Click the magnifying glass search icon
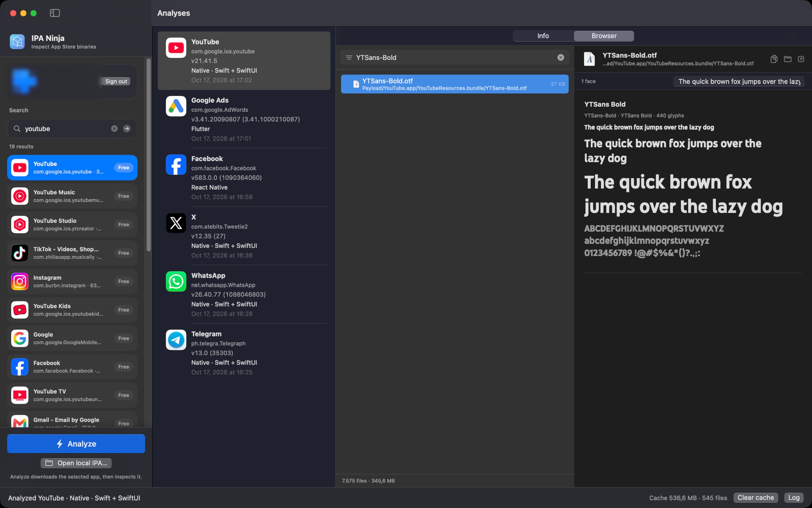Screen dimensions: 812x508 (x=17, y=129)
